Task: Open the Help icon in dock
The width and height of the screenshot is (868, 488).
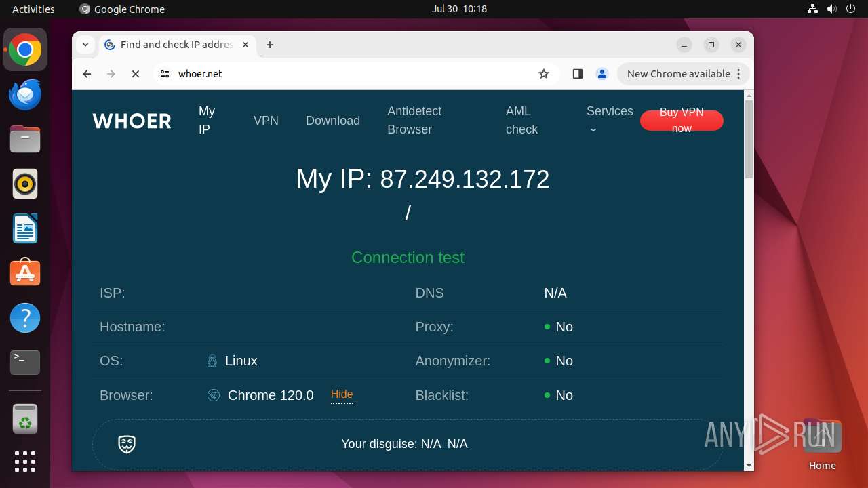Action: pos(25,318)
